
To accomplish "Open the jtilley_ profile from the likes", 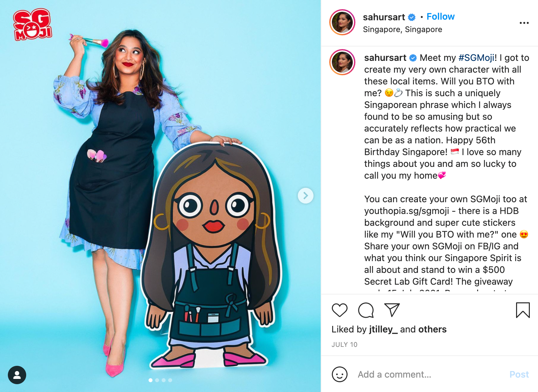I will click(x=383, y=329).
